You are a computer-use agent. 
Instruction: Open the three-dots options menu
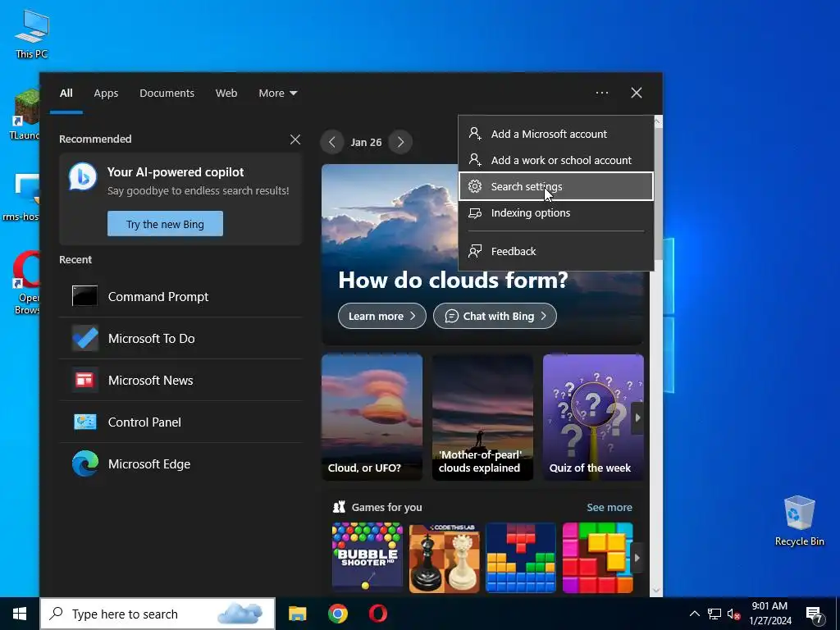(x=601, y=93)
